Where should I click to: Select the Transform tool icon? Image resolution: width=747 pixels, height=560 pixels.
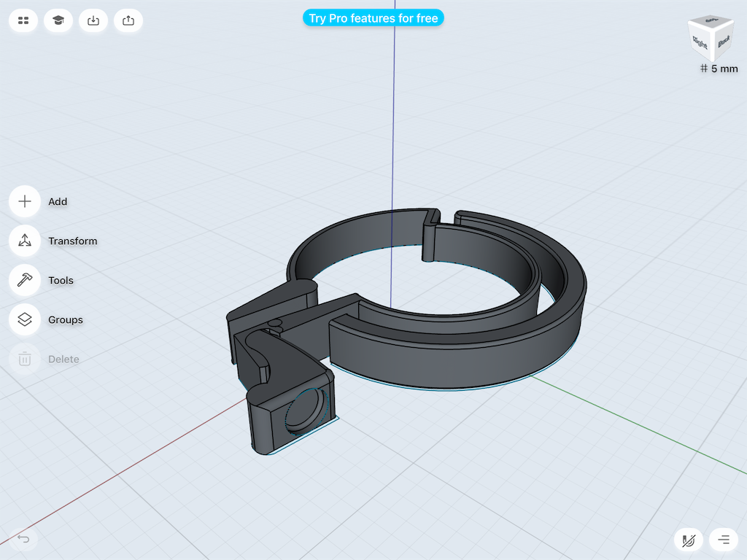[25, 241]
